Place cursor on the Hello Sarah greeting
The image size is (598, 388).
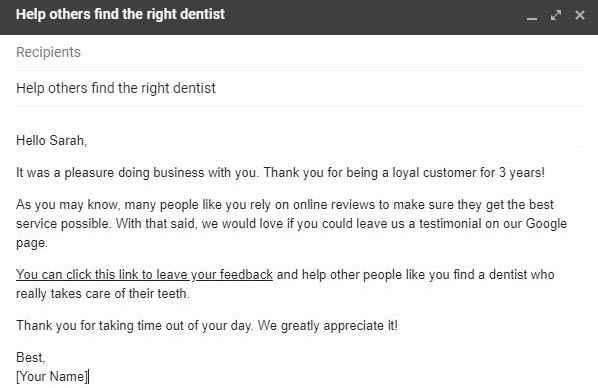[x=51, y=140]
